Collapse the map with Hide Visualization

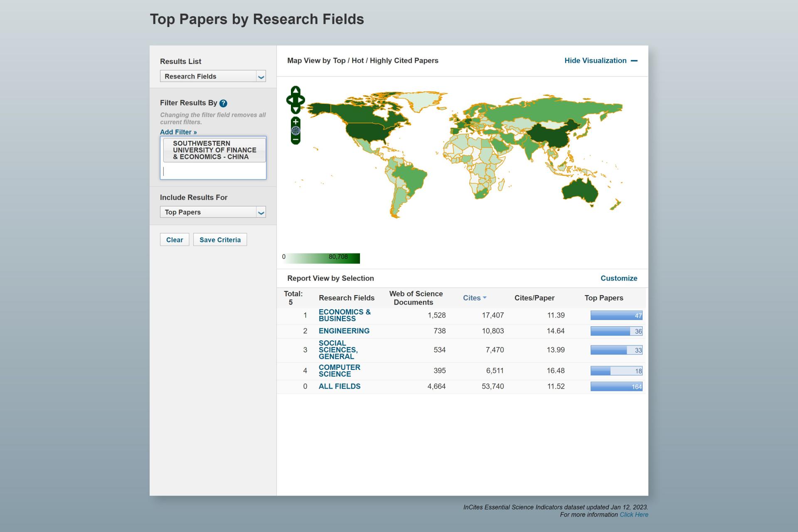tap(601, 61)
